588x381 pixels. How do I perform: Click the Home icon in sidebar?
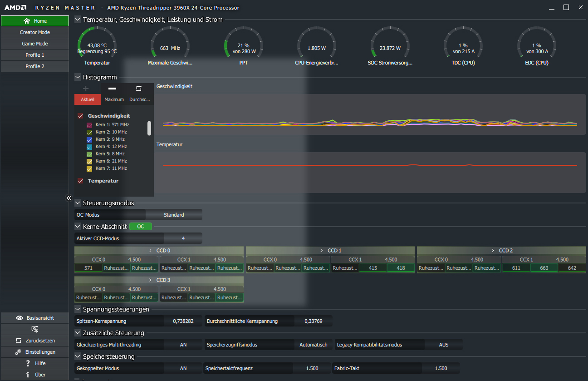tap(27, 21)
